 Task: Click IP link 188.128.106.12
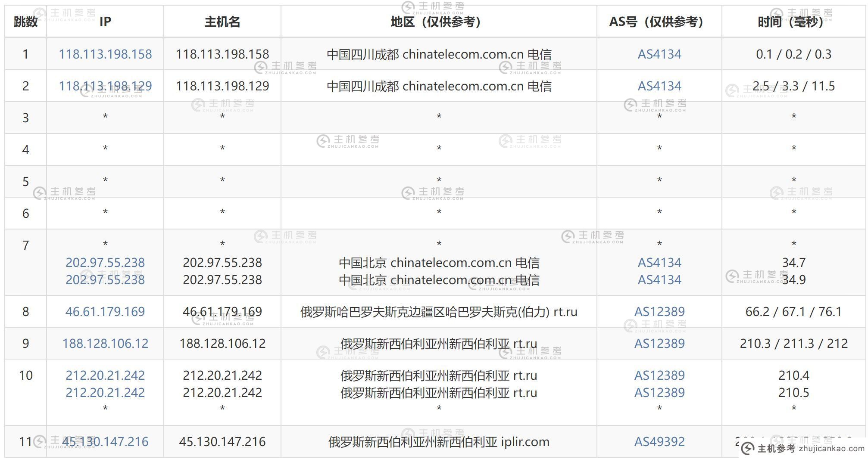(105, 344)
